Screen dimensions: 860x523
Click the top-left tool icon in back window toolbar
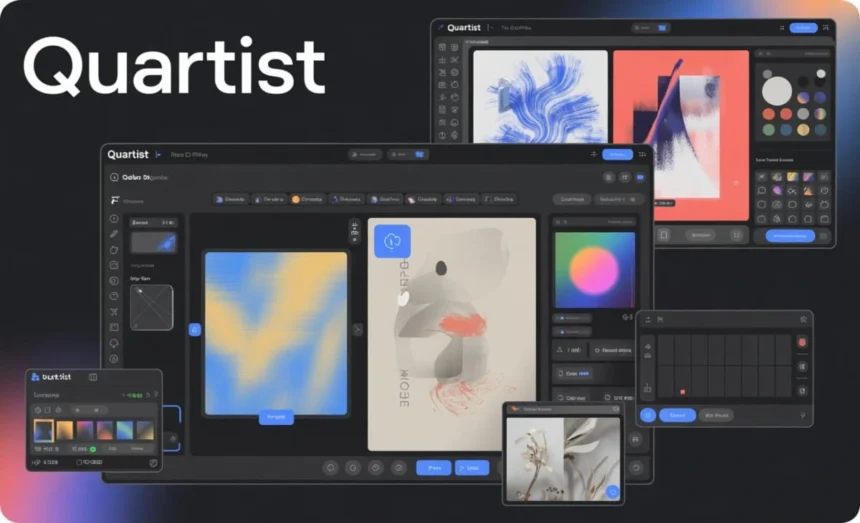coord(442,47)
